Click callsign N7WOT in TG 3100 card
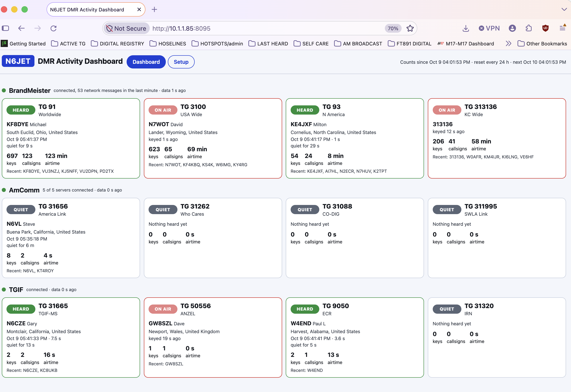 tap(159, 124)
